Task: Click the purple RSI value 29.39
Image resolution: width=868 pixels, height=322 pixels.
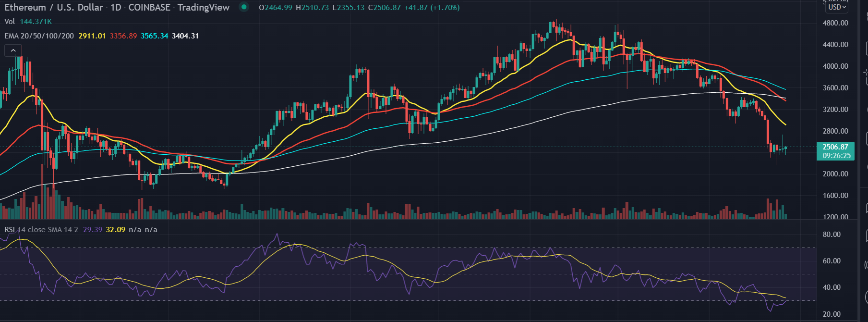Action: (x=93, y=230)
